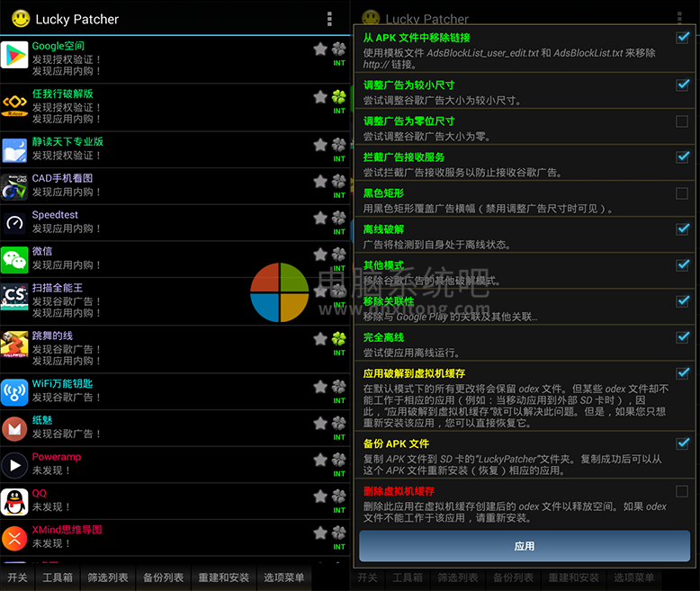Screen dimensions: 700x591
Task: Enable 删除虚拟机缓存 checkbox
Action: point(682,491)
